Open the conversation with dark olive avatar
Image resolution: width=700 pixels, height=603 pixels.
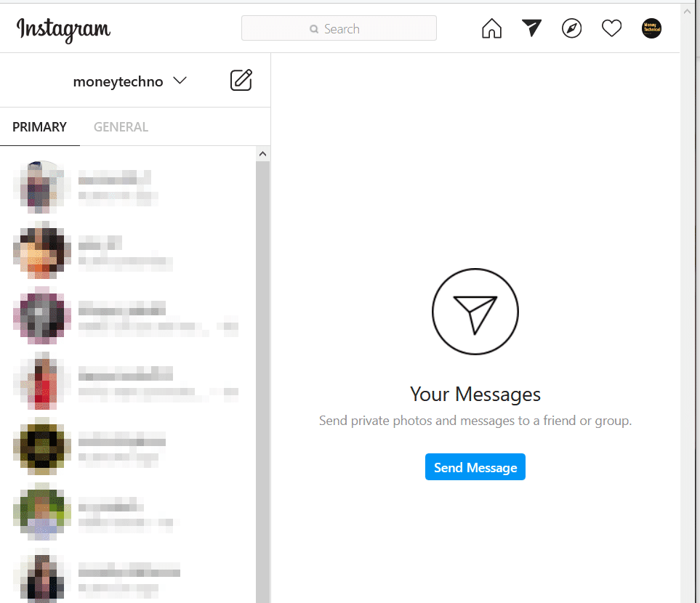click(128, 448)
